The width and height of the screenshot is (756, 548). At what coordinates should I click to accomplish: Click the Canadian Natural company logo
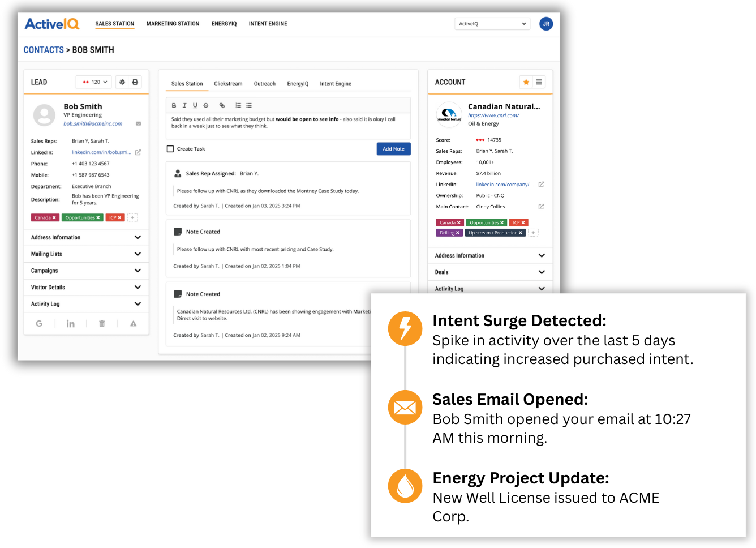(449, 115)
